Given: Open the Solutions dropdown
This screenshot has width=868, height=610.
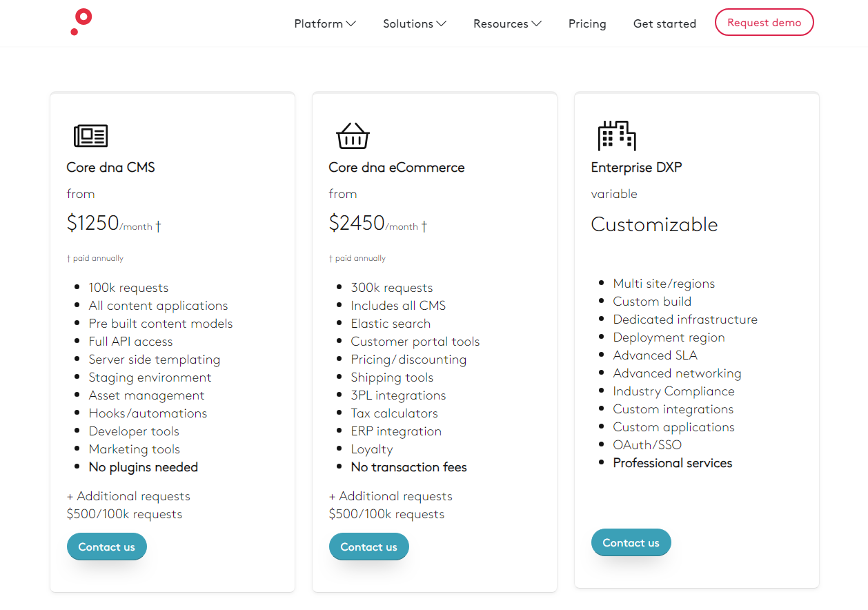Looking at the screenshot, I should (414, 23).
